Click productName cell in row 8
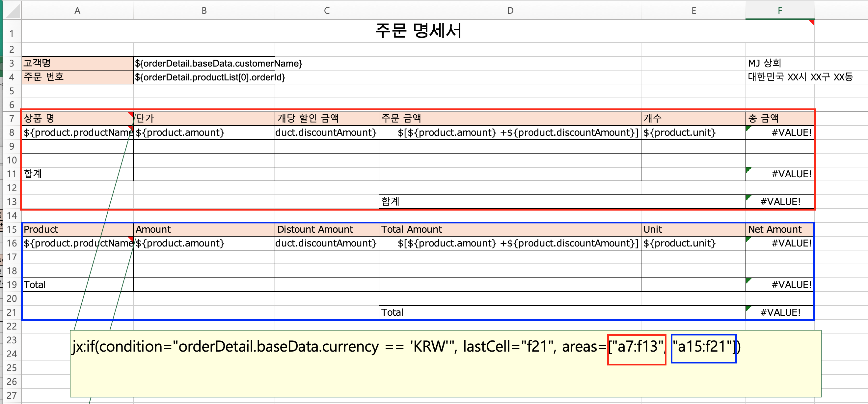The width and height of the screenshot is (868, 404). (77, 132)
